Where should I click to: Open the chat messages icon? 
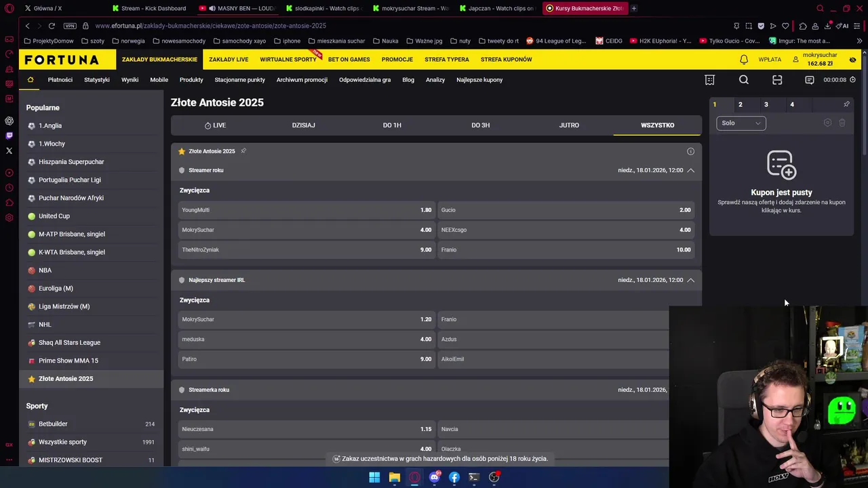tap(809, 80)
